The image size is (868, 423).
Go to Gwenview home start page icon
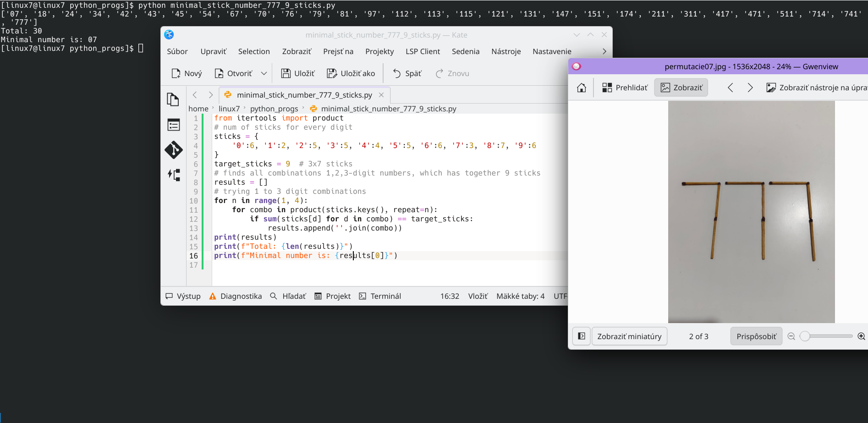[x=581, y=88]
